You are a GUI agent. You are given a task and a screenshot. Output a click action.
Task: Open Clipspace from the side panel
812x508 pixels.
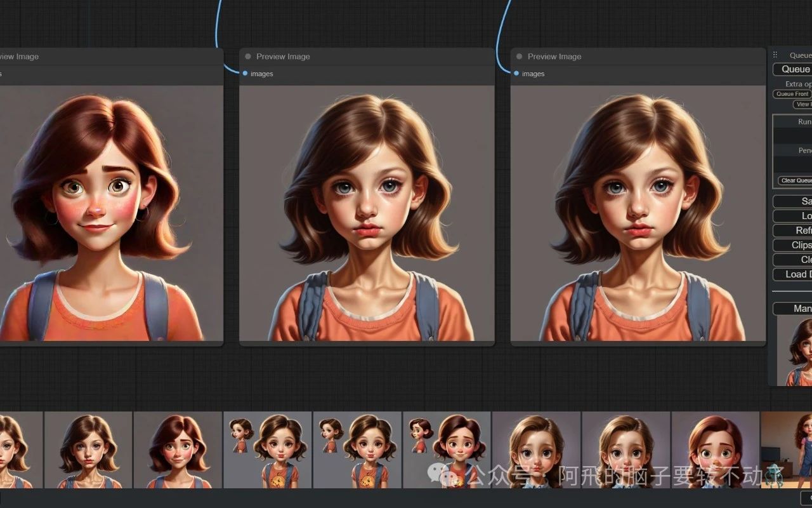point(792,245)
